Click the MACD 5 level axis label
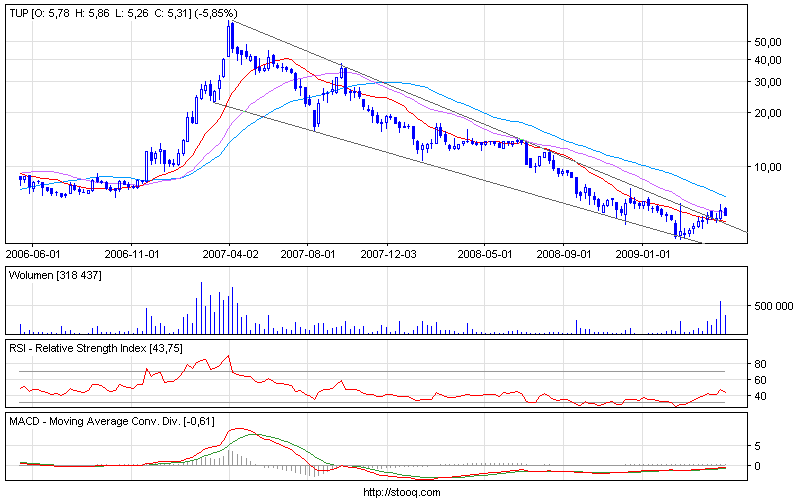800x500 pixels. pos(758,446)
